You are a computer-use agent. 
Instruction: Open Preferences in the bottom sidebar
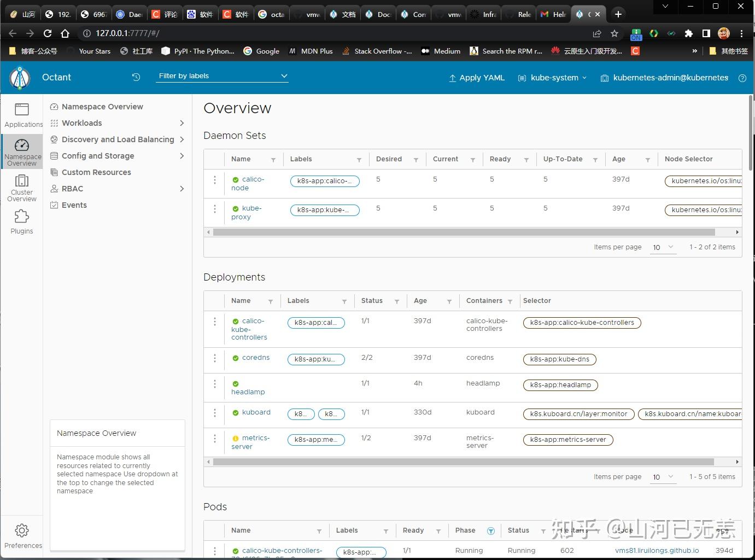22,535
